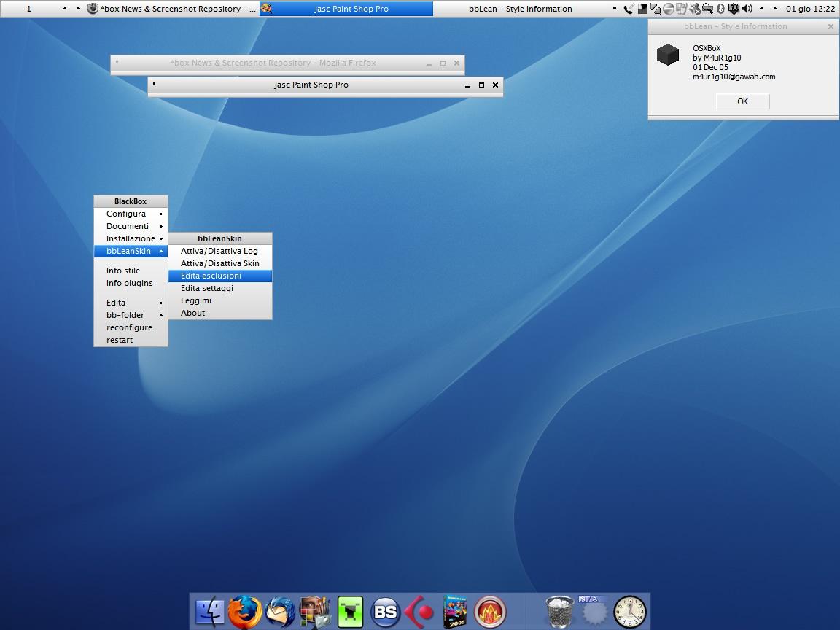Image resolution: width=840 pixels, height=630 pixels.
Task: Click the 'by M4uR1g10' author text
Action: (x=717, y=58)
